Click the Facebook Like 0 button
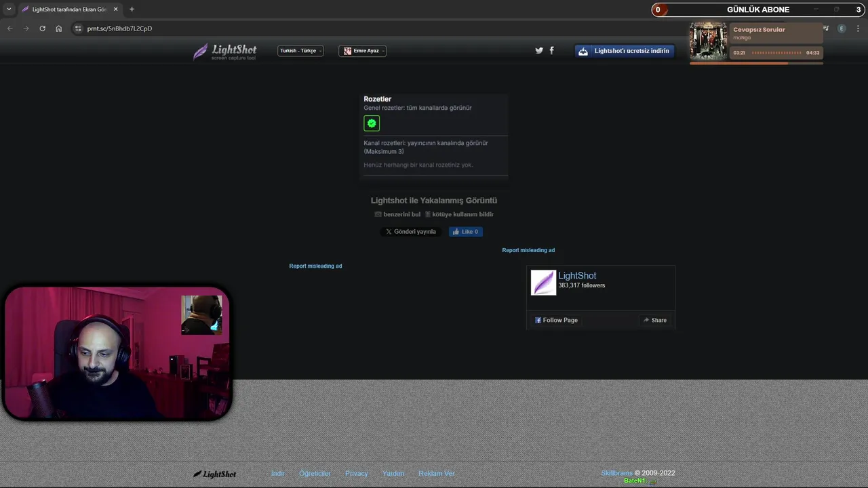This screenshot has width=868, height=488. (x=466, y=232)
